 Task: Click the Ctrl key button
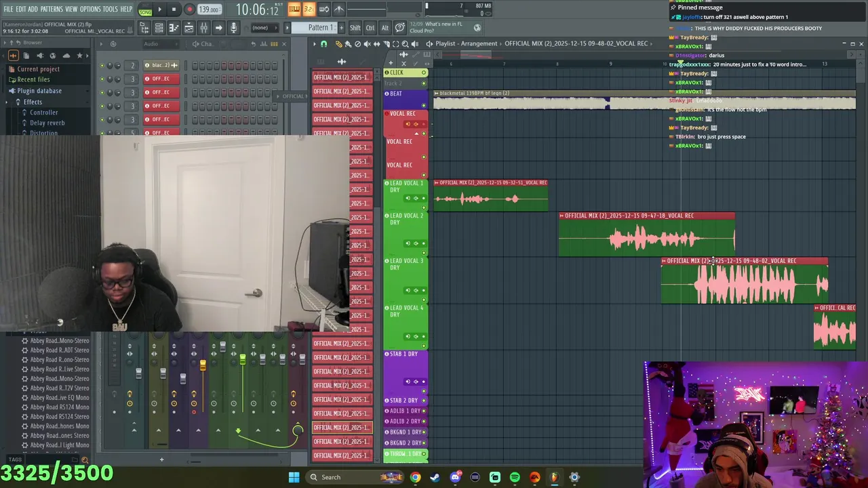(x=370, y=28)
